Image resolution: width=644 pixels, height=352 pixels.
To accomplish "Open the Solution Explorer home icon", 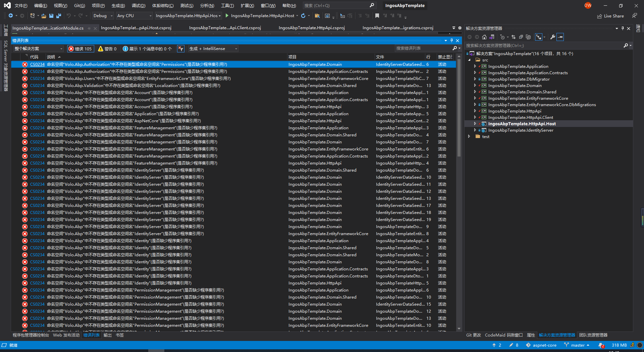I will point(484,37).
